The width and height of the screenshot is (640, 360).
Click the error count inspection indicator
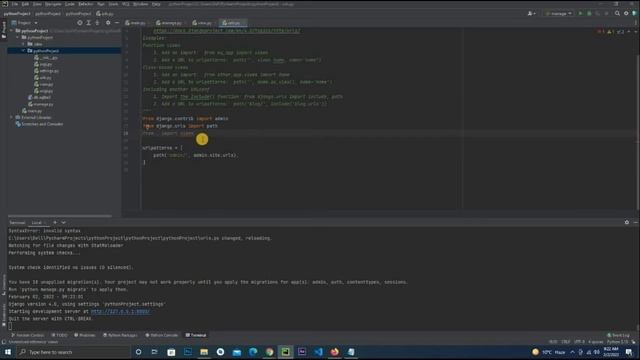point(601,31)
